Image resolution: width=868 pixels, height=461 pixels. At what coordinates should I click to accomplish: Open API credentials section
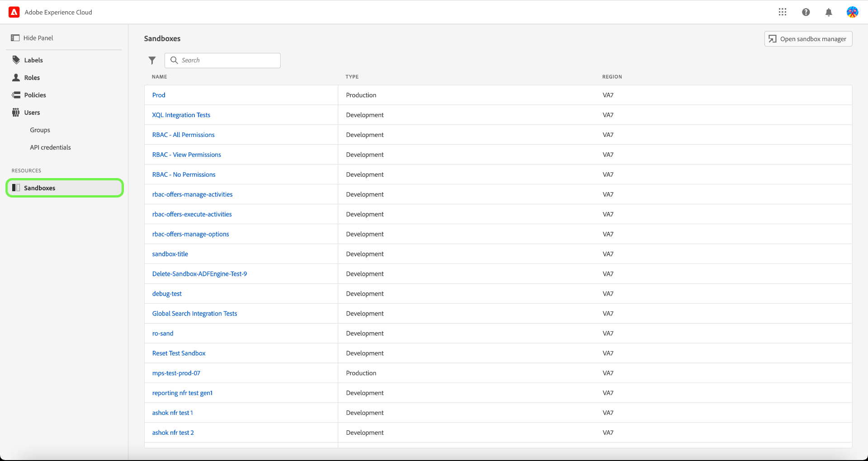tap(50, 147)
